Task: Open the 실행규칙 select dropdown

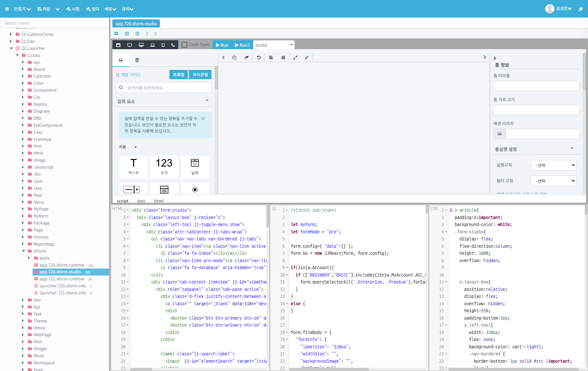Action: pos(553,165)
